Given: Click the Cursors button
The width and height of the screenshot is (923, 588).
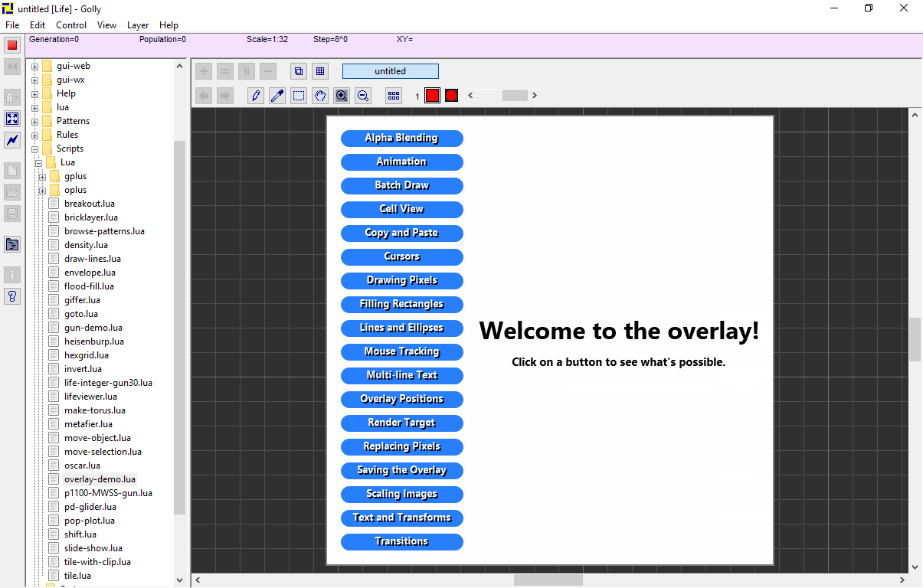Looking at the screenshot, I should pos(402,257).
